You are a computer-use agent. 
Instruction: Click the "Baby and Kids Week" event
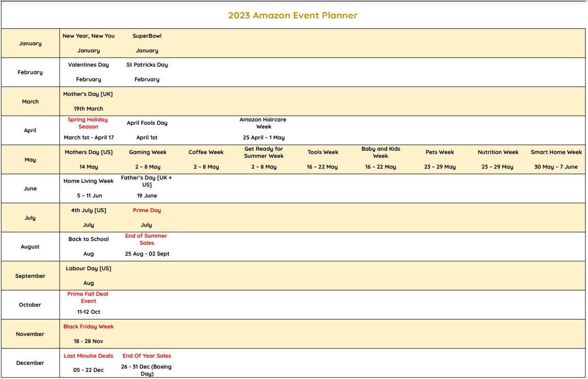click(x=380, y=152)
